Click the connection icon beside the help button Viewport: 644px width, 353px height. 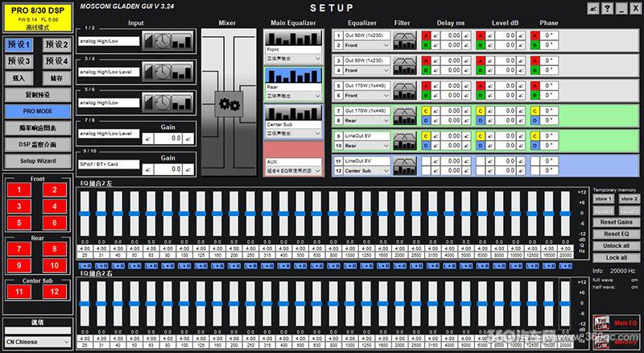(592, 8)
